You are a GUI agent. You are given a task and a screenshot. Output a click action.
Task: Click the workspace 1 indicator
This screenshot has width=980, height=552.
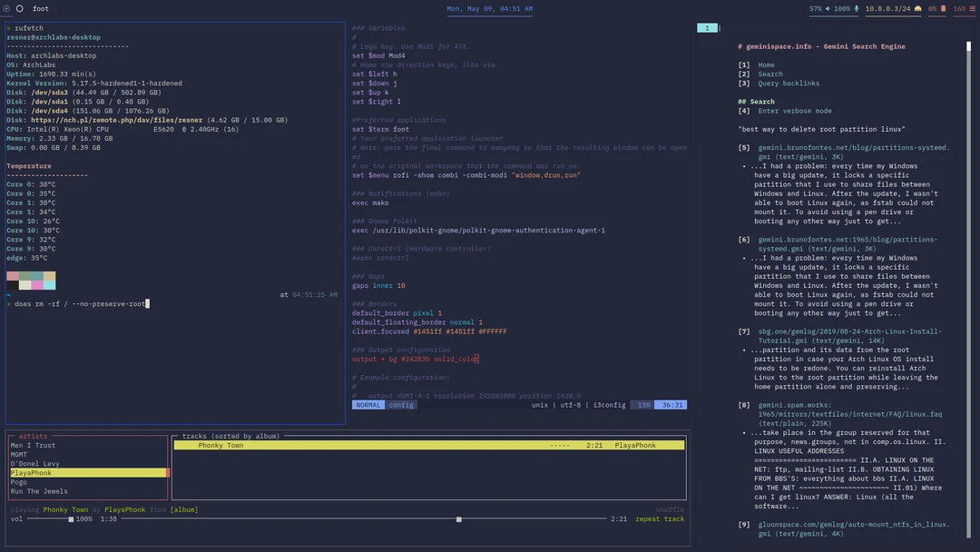(707, 27)
